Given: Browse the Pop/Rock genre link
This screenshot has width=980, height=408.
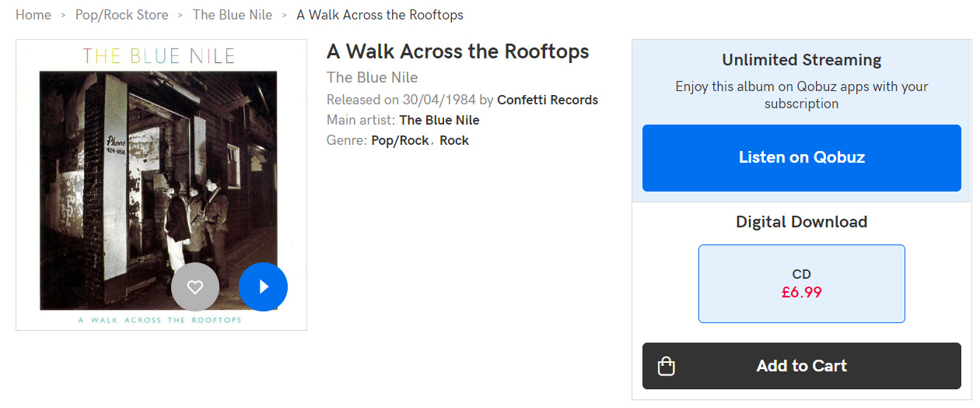Looking at the screenshot, I should 401,140.
